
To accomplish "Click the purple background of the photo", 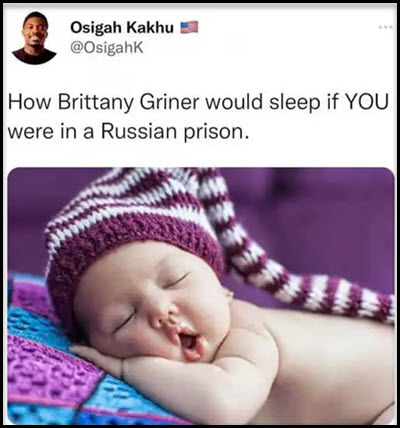I will coord(317,213).
